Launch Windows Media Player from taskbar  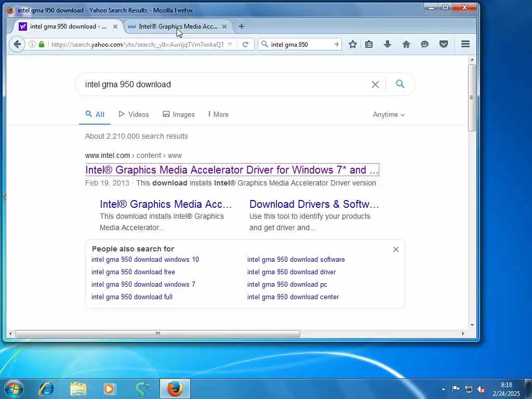click(110, 389)
